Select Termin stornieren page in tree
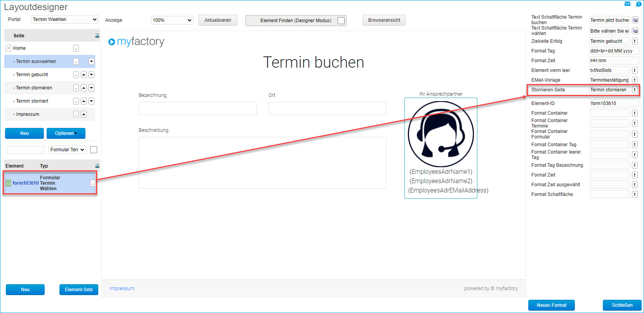 point(34,88)
